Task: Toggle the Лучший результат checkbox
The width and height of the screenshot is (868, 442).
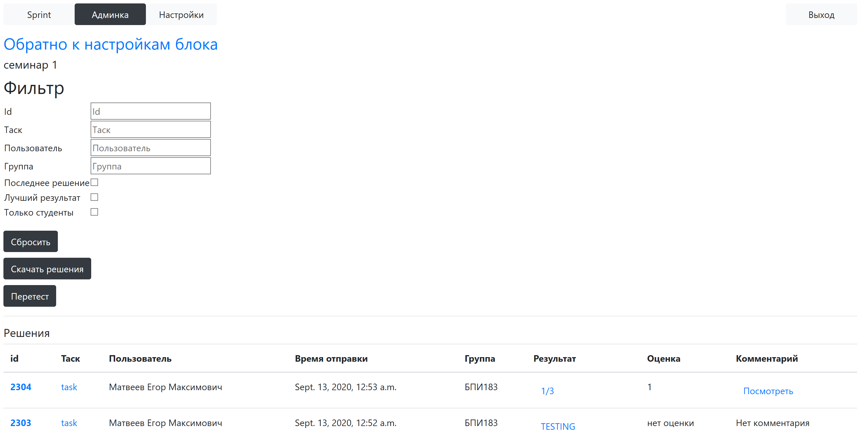Action: [94, 197]
